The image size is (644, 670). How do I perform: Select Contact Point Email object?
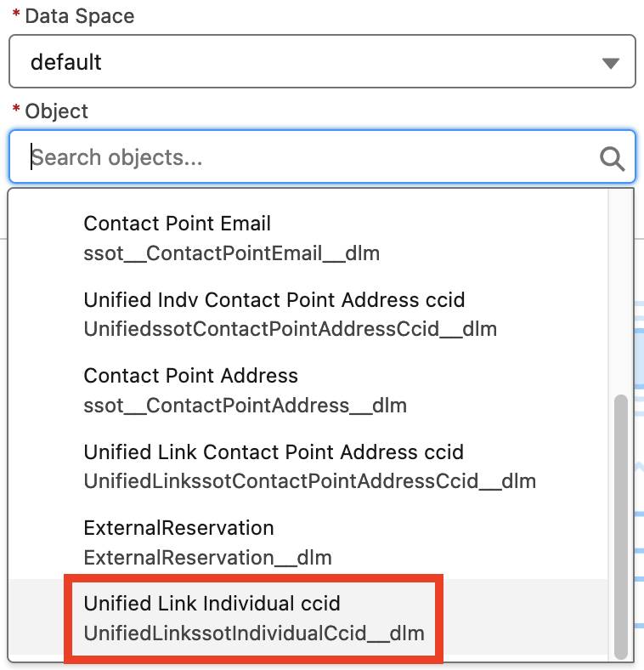click(308, 238)
